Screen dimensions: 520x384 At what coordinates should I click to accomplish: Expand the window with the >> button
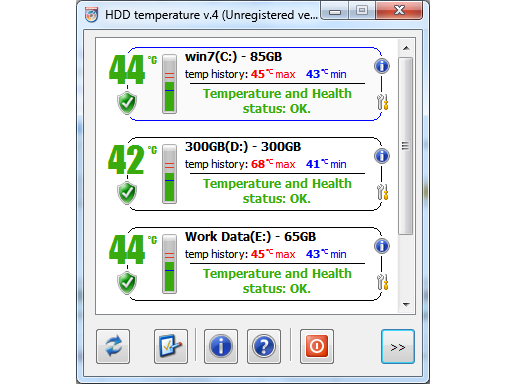[398, 346]
